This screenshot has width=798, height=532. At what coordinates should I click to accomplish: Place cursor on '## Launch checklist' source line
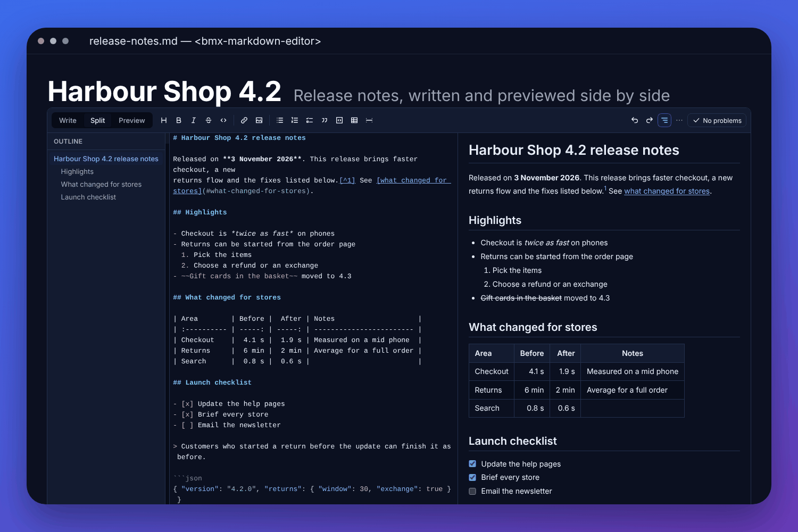[212, 383]
